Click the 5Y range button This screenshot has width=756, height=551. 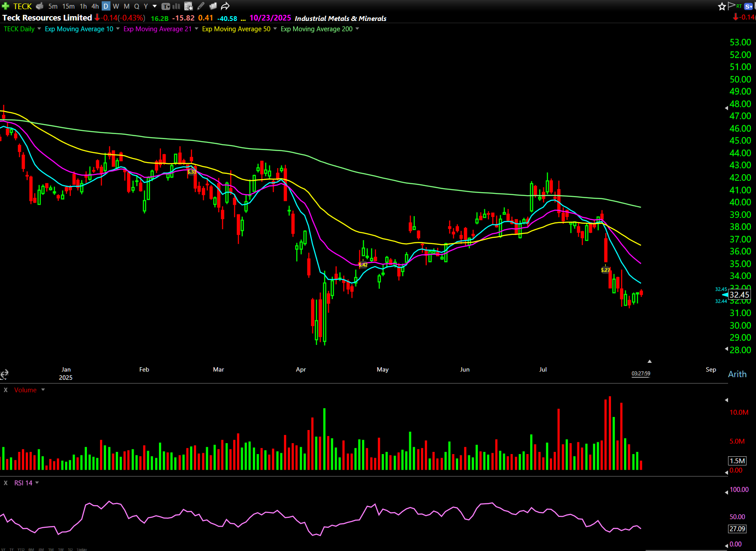point(3,549)
